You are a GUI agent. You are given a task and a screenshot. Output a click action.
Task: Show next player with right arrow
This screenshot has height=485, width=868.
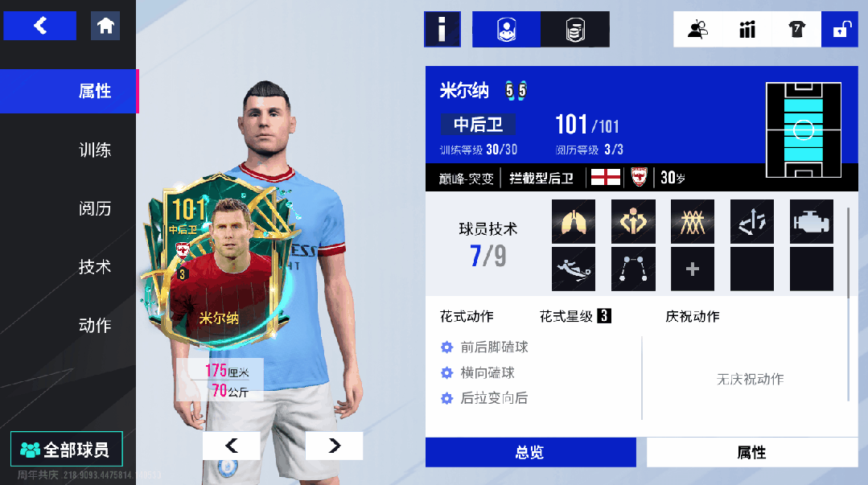335,446
